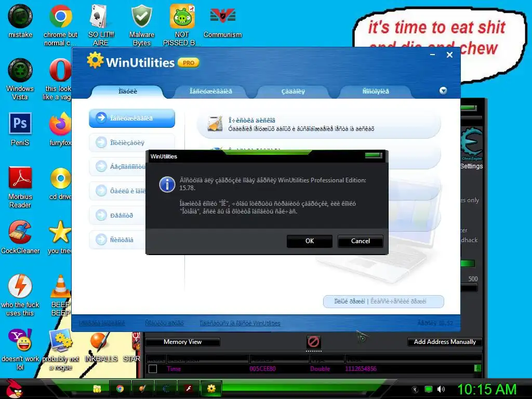This screenshot has width=532, height=399.
Task: Switch to the 'Çàäàíèÿ' tab
Action: click(293, 91)
